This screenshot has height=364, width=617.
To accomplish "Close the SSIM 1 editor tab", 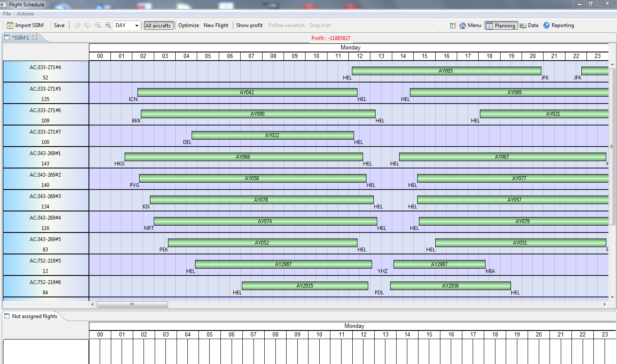I will click(35, 37).
